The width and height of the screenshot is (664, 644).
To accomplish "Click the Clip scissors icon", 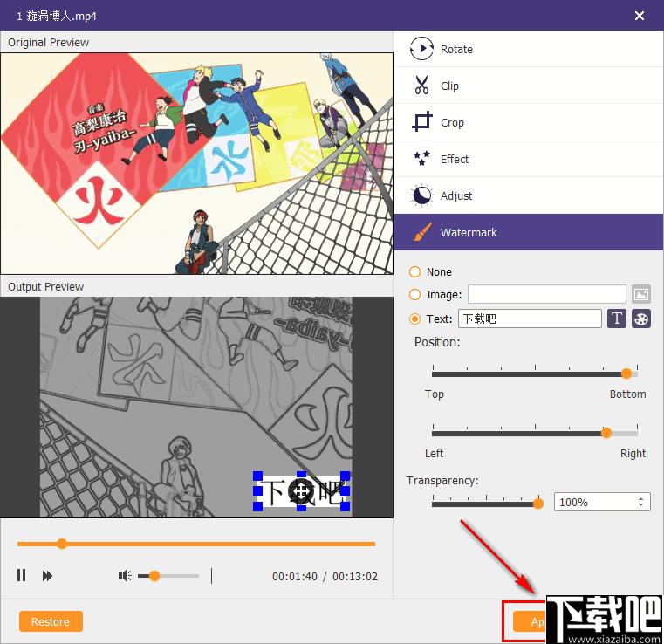I will (x=421, y=86).
